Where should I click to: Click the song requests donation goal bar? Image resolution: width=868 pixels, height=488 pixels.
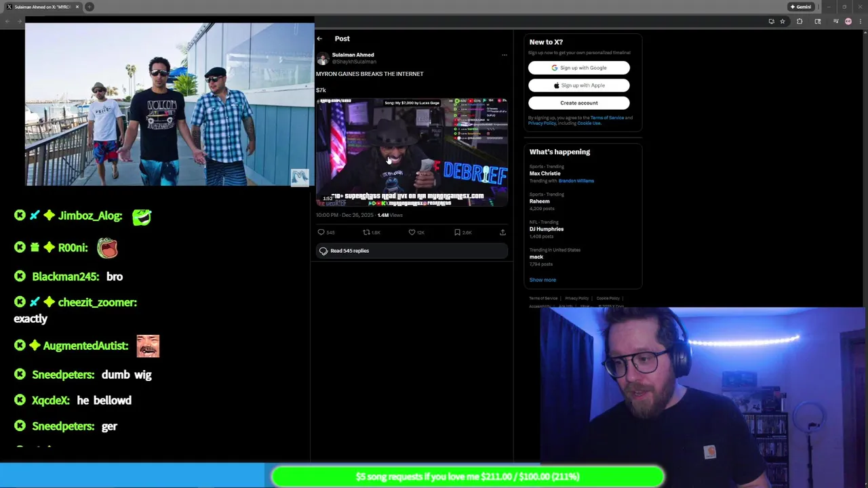[467, 476]
